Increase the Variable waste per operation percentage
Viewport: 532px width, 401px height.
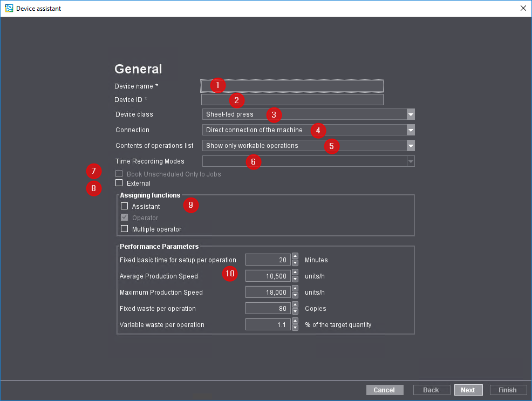coord(295,322)
